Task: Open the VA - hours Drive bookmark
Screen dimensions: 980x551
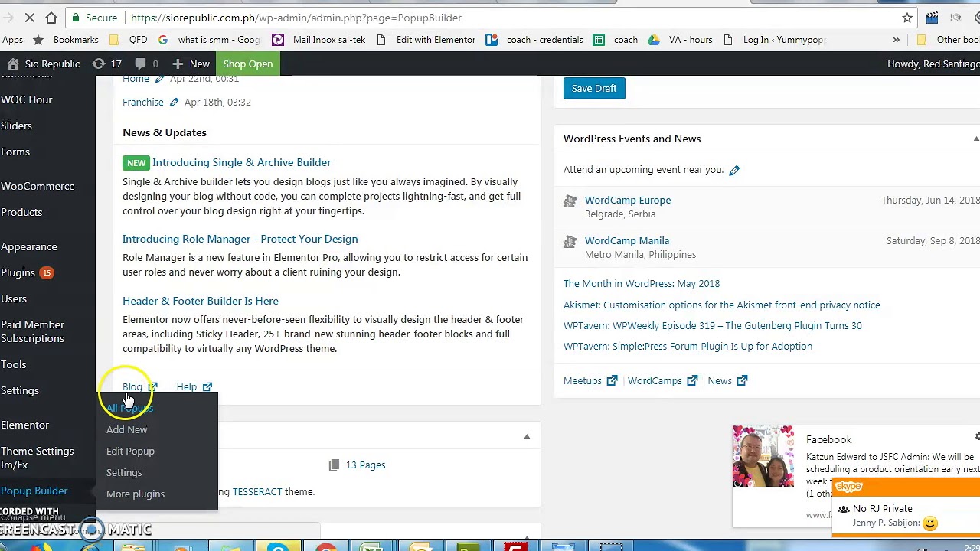Action: click(680, 40)
